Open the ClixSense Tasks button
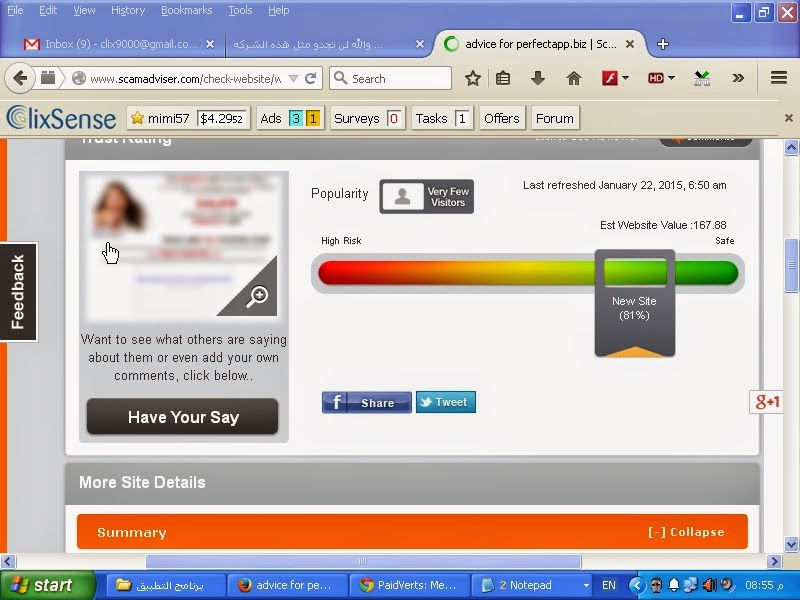Image resolution: width=800 pixels, height=600 pixels. 442,118
